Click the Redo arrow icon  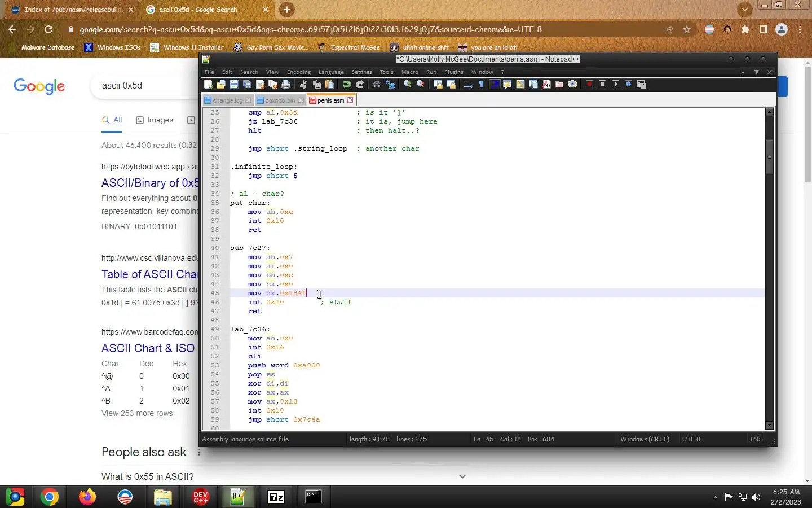point(360,84)
